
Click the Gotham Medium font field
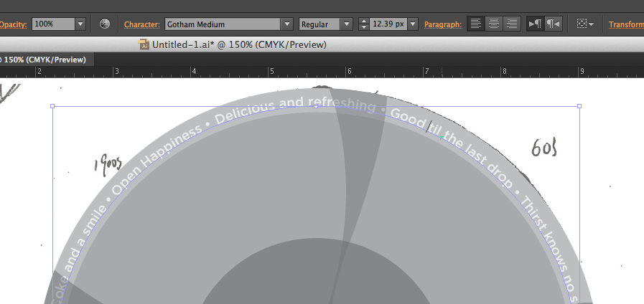pos(223,24)
